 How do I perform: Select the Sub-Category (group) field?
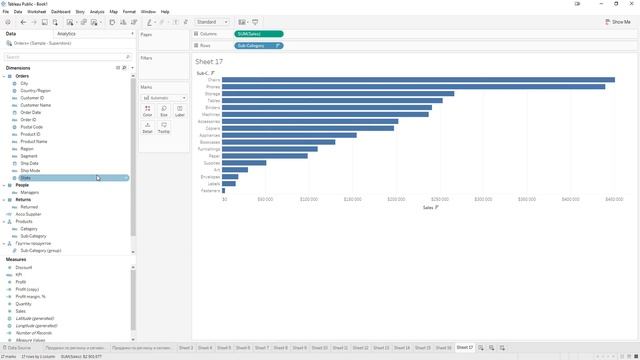coord(41,251)
